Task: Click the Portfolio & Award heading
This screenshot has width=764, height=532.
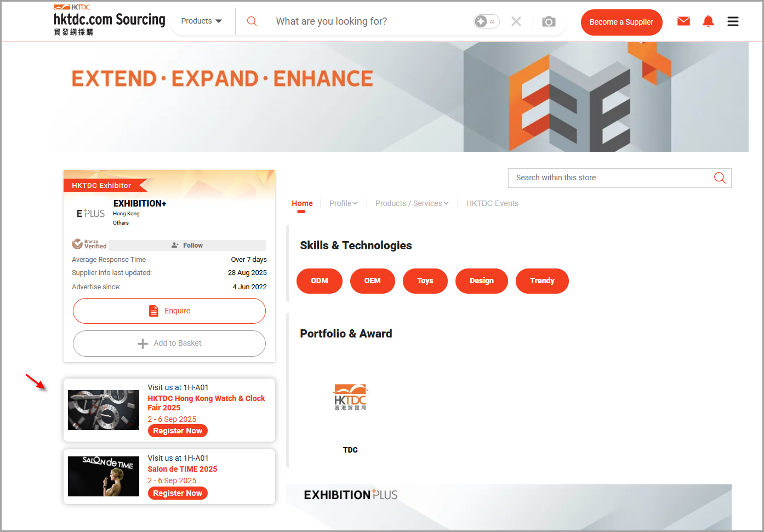Action: [346, 334]
